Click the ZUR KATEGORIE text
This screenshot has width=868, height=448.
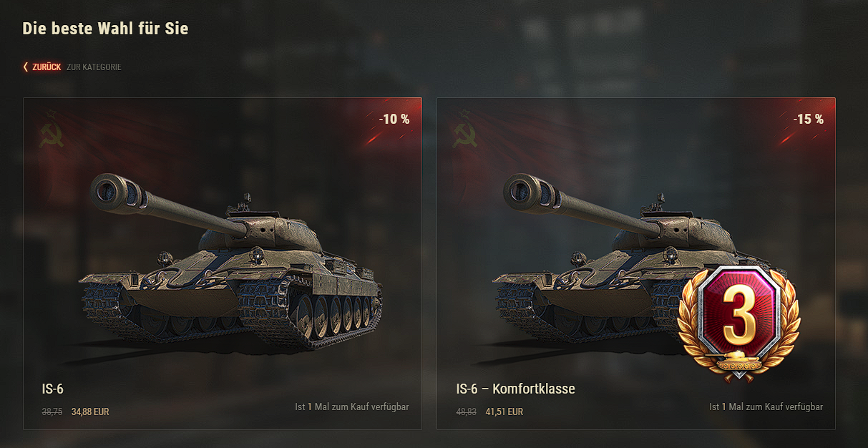(x=94, y=67)
